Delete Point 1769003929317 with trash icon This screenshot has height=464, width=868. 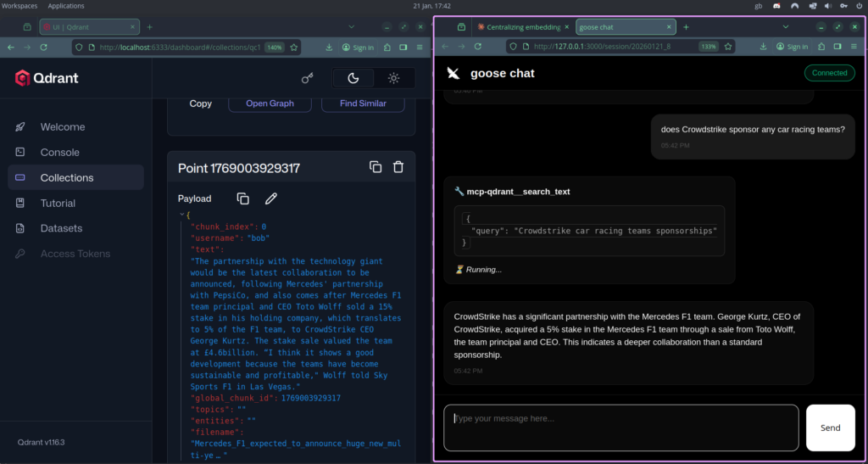(x=398, y=167)
